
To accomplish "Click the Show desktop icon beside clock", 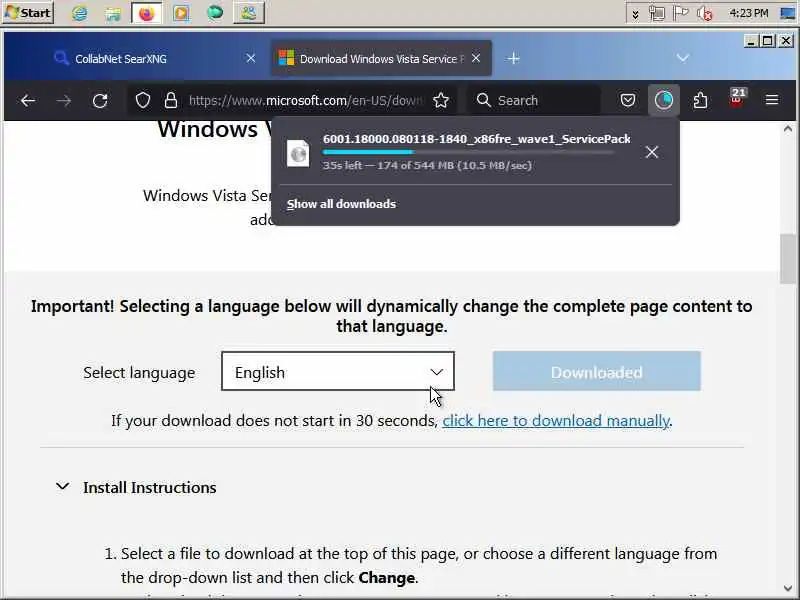I will click(x=788, y=13).
